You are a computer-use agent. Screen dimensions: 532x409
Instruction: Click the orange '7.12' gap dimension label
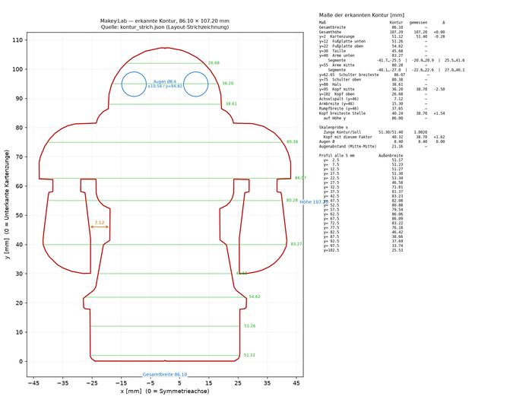coord(100,223)
